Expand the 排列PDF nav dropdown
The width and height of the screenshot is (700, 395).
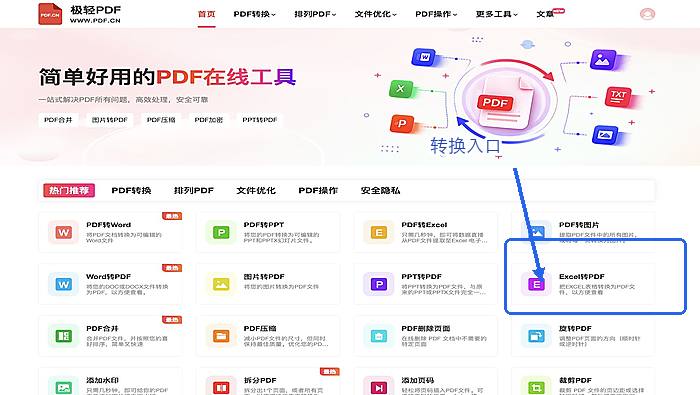[x=315, y=14]
